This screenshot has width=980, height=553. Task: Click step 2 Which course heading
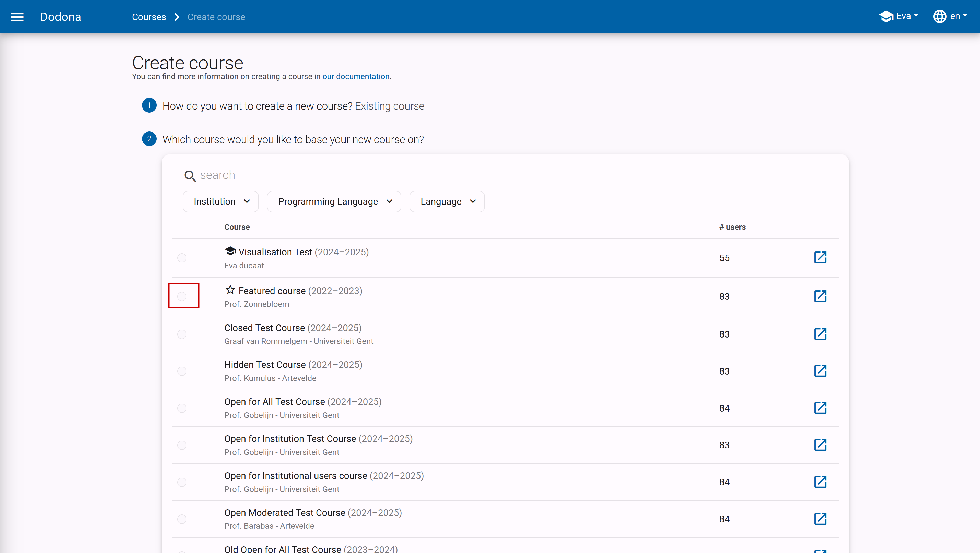(293, 139)
